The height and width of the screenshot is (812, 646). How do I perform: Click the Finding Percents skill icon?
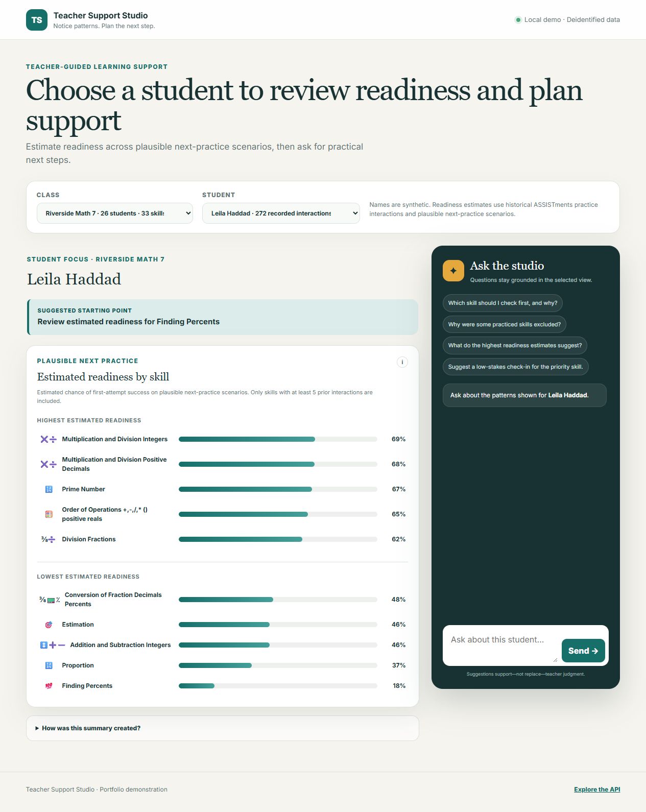[49, 686]
